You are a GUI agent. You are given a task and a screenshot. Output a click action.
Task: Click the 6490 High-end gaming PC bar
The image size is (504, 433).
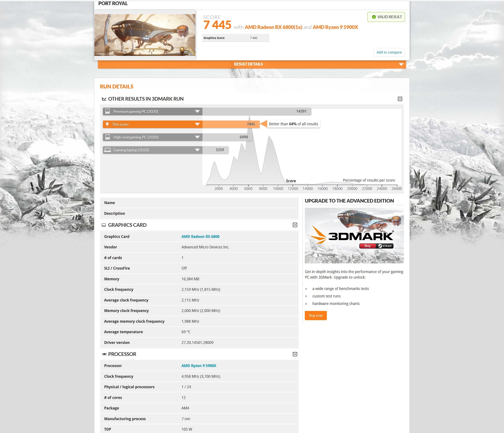click(x=227, y=137)
